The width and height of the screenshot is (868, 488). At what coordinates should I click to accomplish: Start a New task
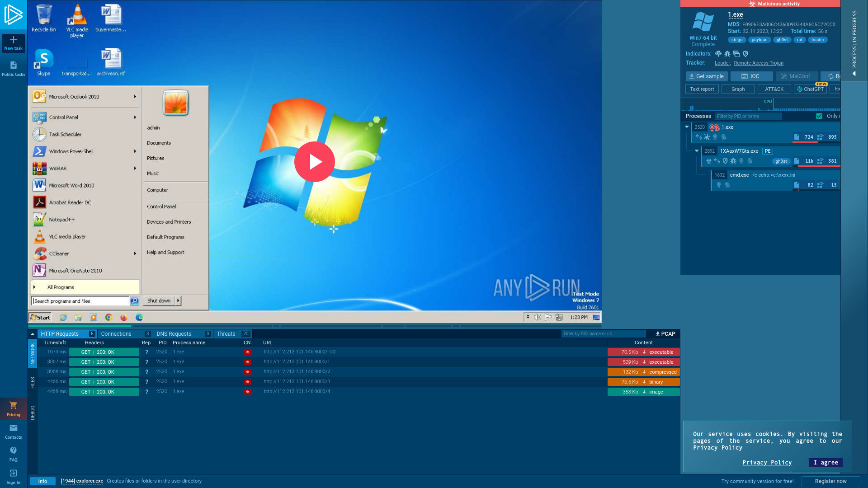point(14,43)
